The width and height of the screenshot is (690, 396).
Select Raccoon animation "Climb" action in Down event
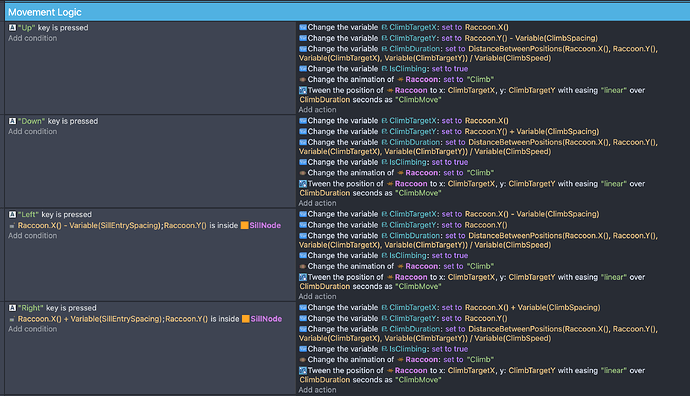click(x=396, y=173)
